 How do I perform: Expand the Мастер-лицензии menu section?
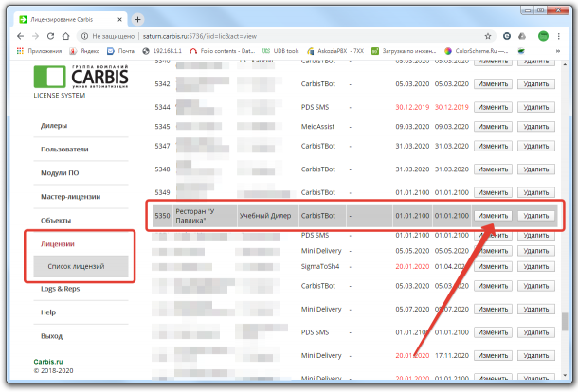[x=71, y=196]
